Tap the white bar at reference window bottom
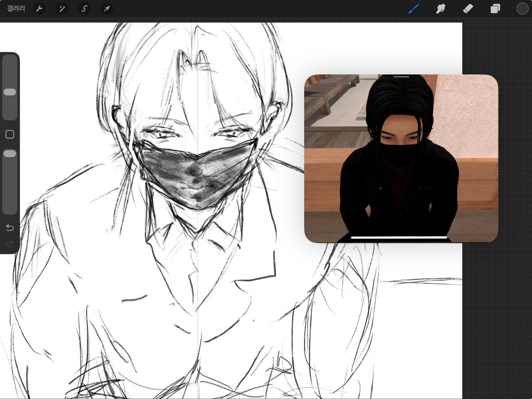The image size is (532, 399). 399,238
